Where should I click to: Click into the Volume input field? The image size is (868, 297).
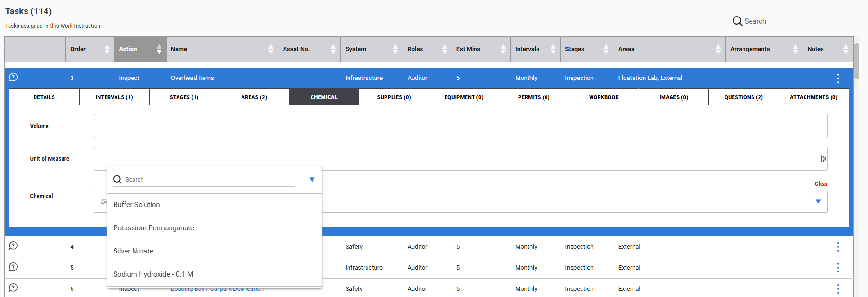click(460, 126)
